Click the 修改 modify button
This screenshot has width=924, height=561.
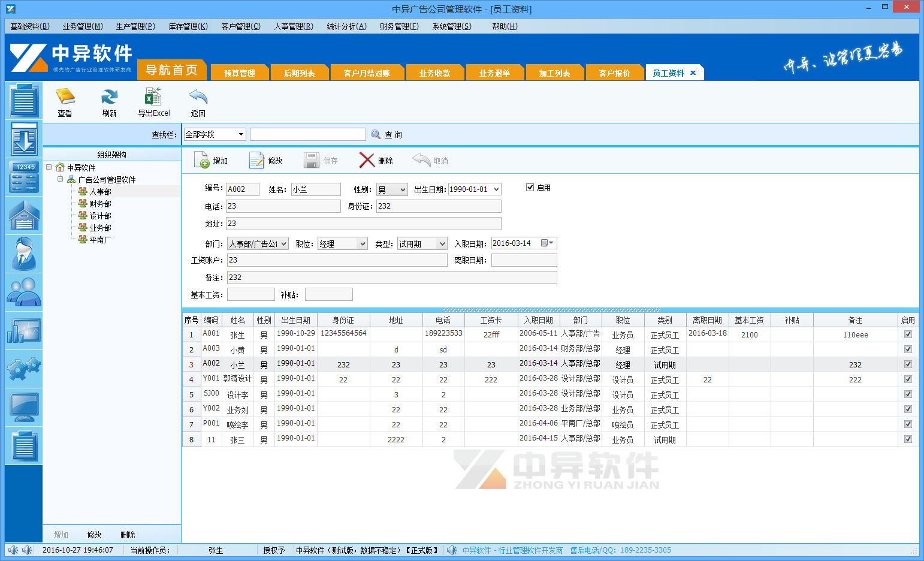265,160
